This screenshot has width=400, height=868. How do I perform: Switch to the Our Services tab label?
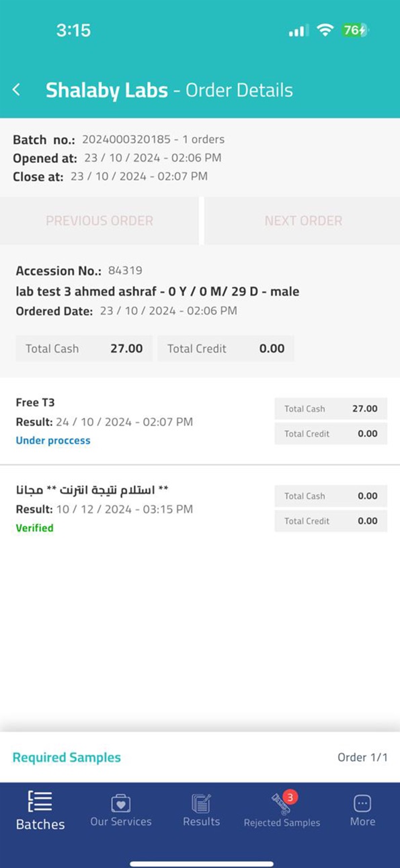tap(121, 822)
